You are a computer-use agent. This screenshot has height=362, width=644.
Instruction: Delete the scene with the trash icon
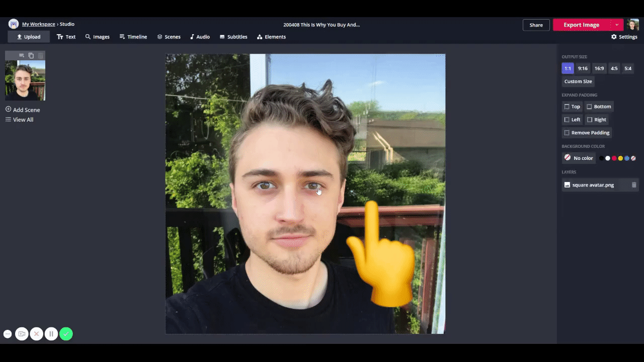click(x=41, y=55)
